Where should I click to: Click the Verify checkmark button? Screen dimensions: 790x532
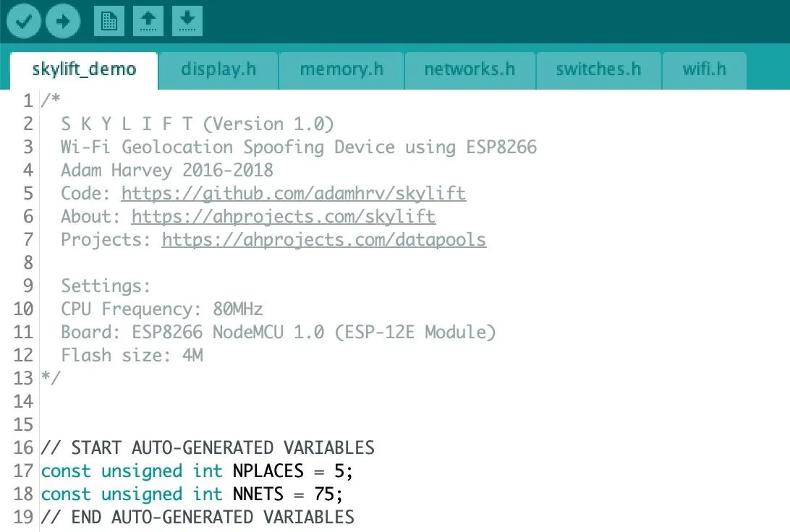[x=23, y=21]
